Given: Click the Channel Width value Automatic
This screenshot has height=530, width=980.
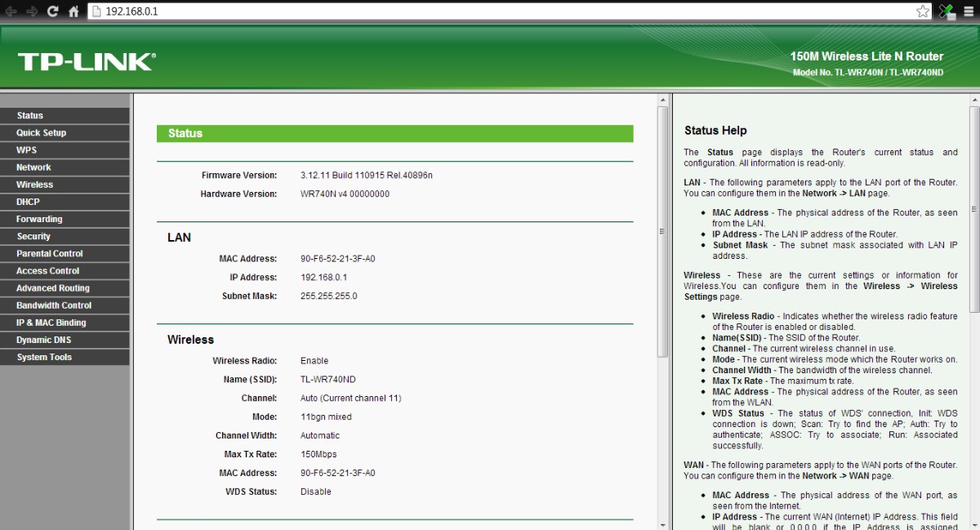Looking at the screenshot, I should 320,436.
